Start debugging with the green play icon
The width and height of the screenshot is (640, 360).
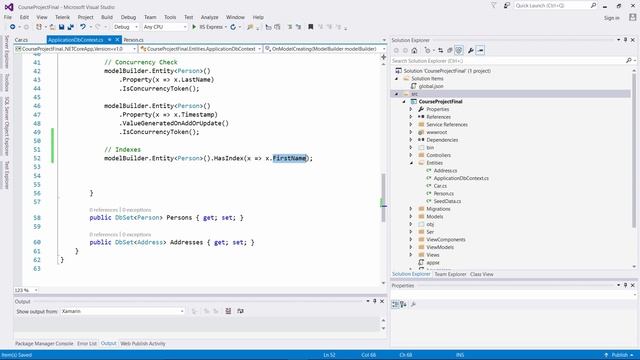coord(194,27)
